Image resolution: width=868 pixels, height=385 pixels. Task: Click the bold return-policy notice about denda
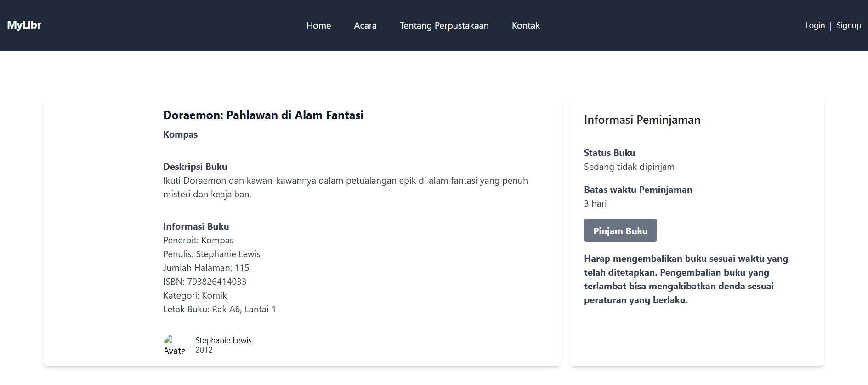(x=686, y=279)
